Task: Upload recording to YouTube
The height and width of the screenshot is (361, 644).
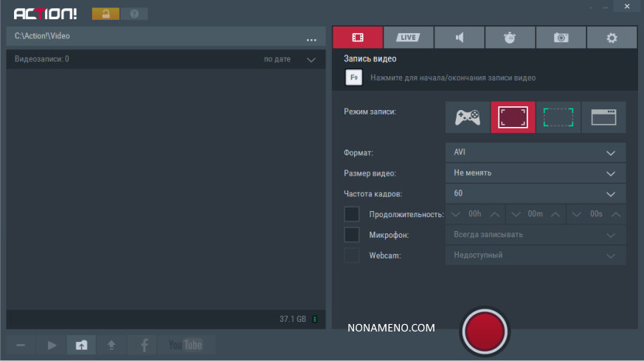Action: [184, 345]
